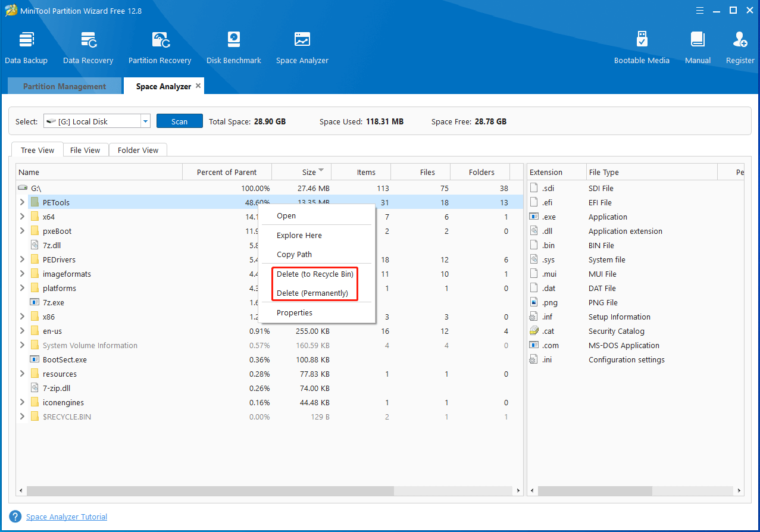Click the .ini Configuration settings icon

[534, 359]
